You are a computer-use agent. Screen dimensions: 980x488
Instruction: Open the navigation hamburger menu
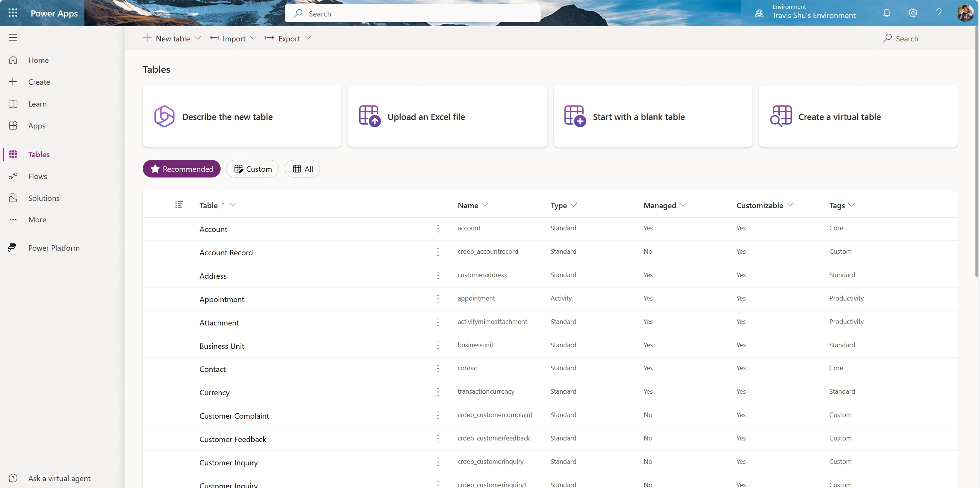coord(13,38)
